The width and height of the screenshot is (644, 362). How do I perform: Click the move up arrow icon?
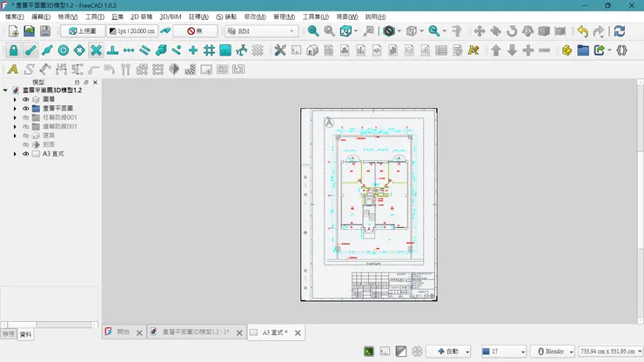496,50
